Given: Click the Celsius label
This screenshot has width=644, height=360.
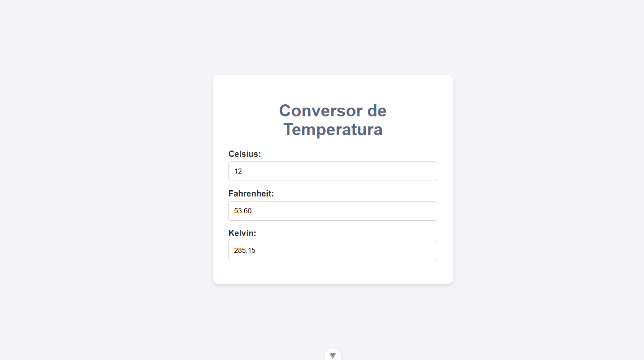Looking at the screenshot, I should pyautogui.click(x=244, y=154).
